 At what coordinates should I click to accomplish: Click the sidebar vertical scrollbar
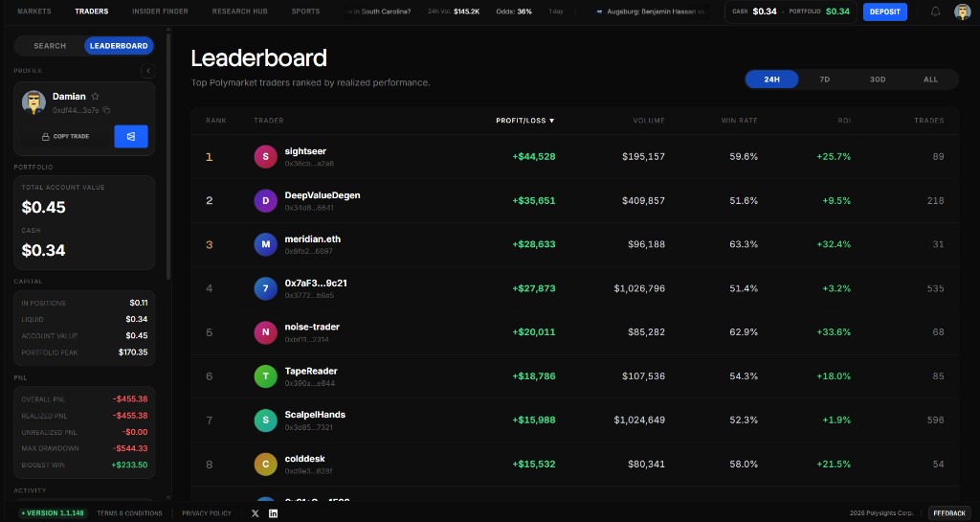click(168, 156)
